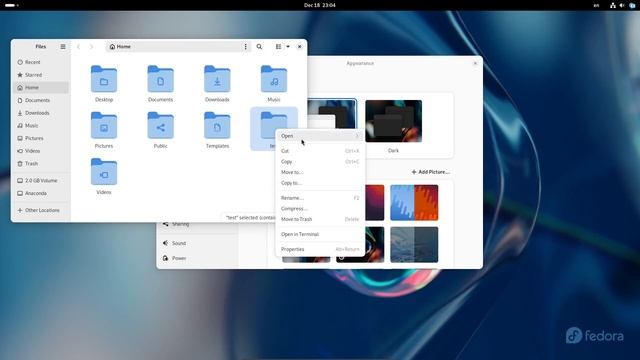Open Power in Settings sidebar
The height and width of the screenshot is (360, 640).
[198, 258]
